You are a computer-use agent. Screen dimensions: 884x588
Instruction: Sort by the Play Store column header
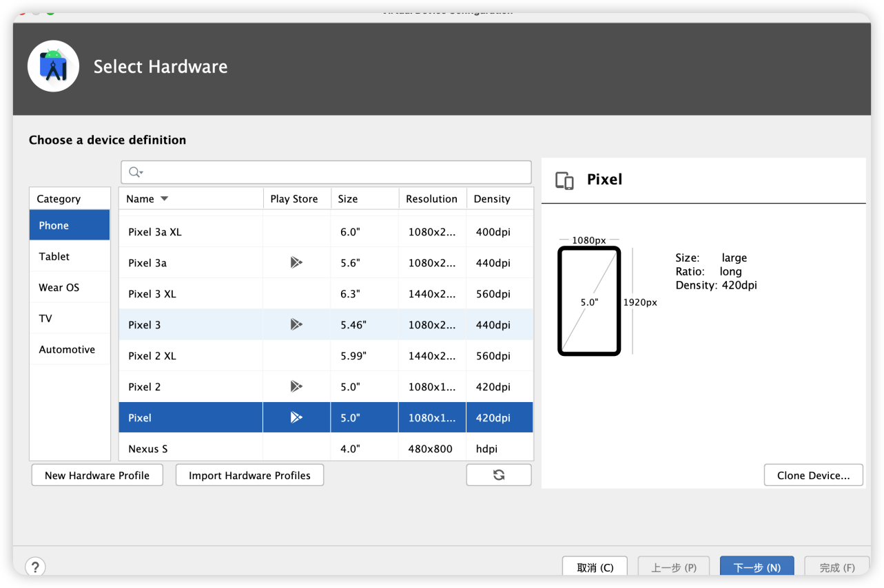click(x=297, y=198)
